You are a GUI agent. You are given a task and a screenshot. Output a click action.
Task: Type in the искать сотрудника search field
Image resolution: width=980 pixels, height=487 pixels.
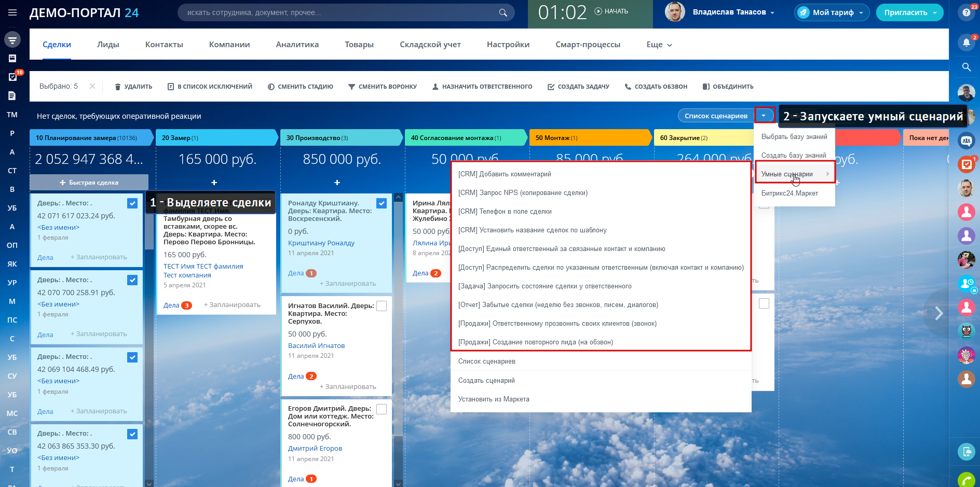[x=337, y=12]
